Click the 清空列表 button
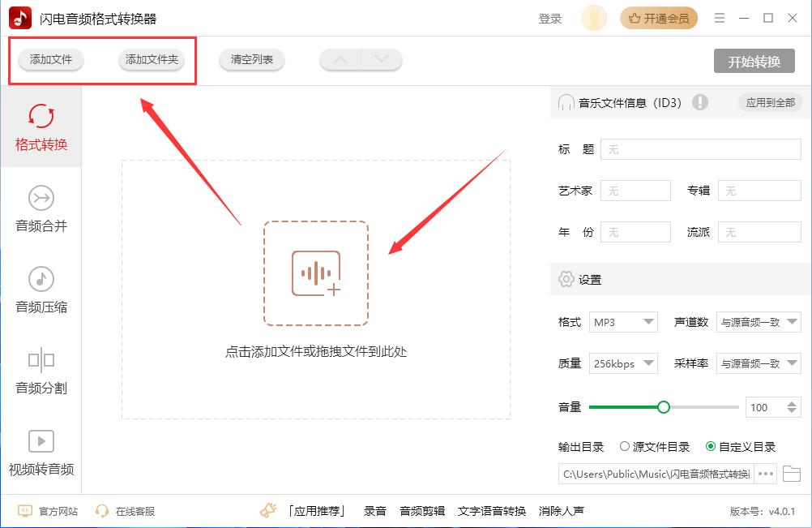The width and height of the screenshot is (812, 528). pos(251,59)
